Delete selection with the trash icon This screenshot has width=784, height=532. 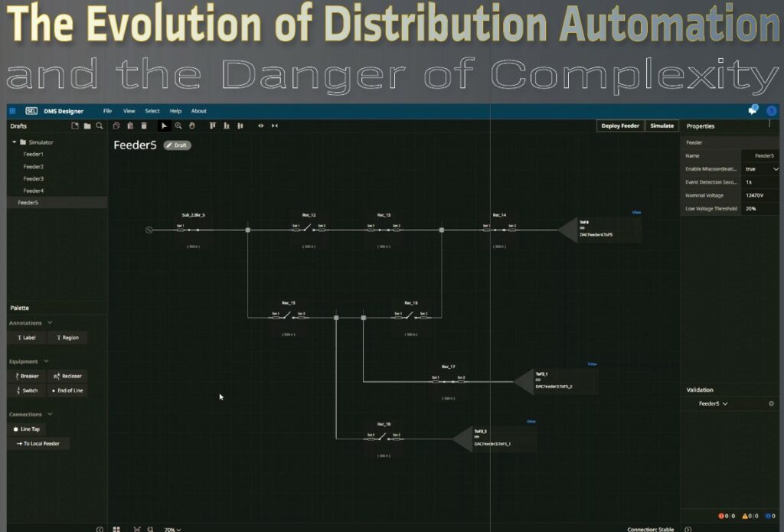pyautogui.click(x=144, y=126)
